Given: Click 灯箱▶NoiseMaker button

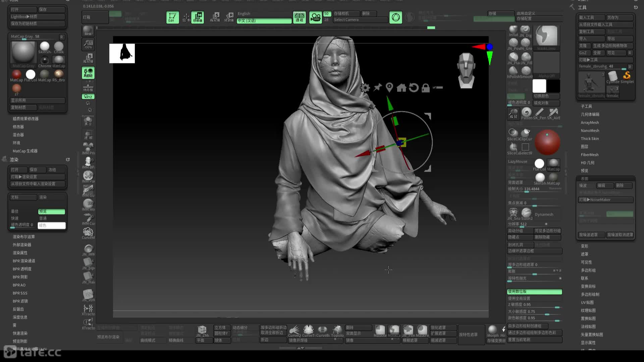Looking at the screenshot, I should click(x=606, y=200).
